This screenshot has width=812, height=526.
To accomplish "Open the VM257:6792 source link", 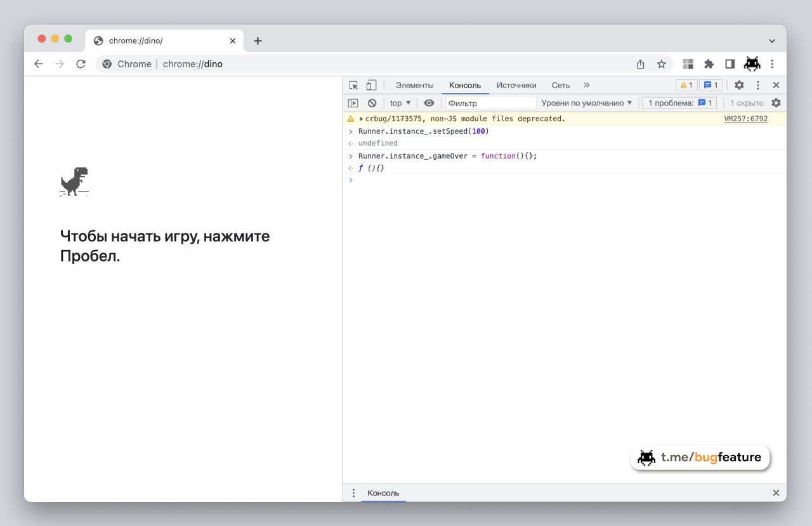I will tap(746, 119).
